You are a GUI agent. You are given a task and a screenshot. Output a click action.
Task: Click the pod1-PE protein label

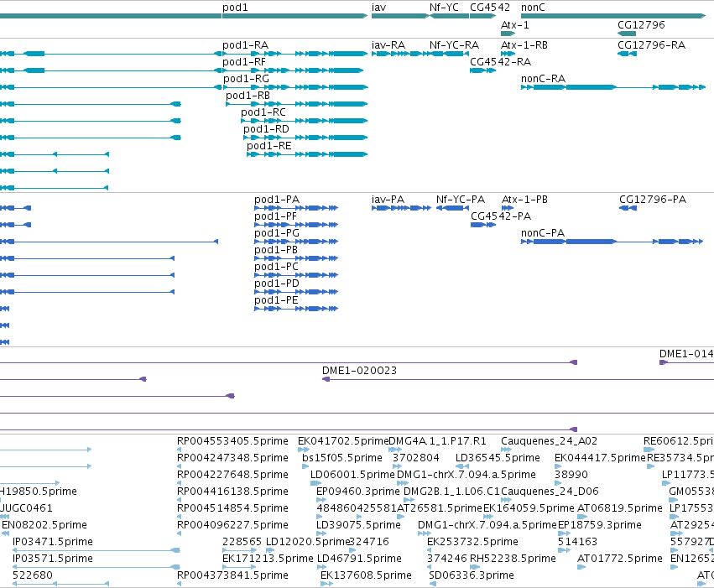276,300
